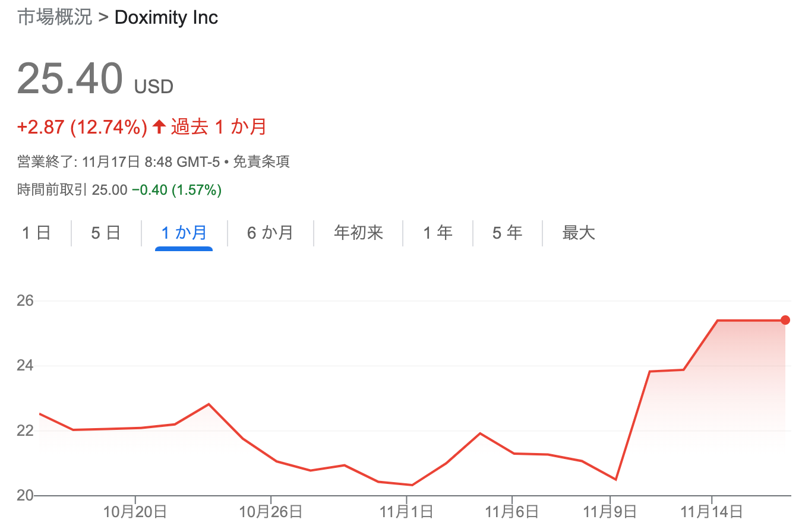Click the red up arrow icon
The image size is (802, 532).
pyautogui.click(x=159, y=126)
